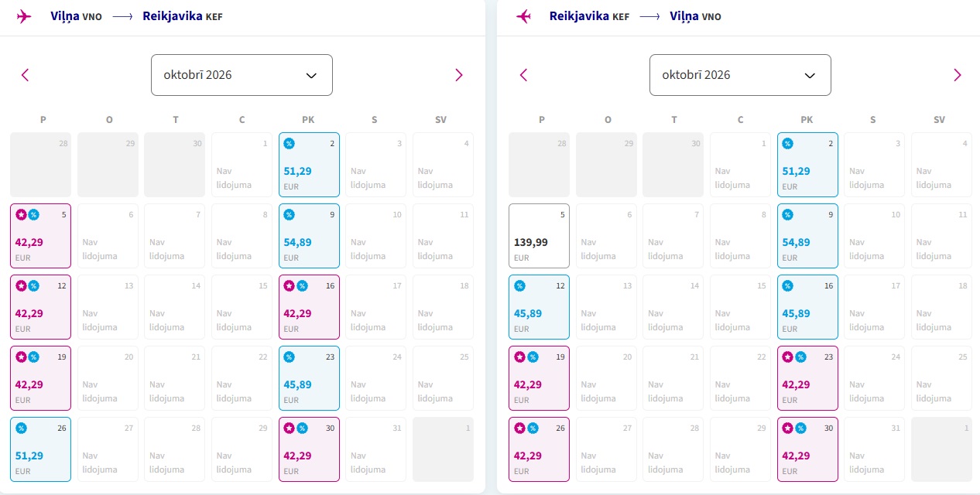Click discount percent badge on outbound October 2
The image size is (980, 495).
(289, 144)
